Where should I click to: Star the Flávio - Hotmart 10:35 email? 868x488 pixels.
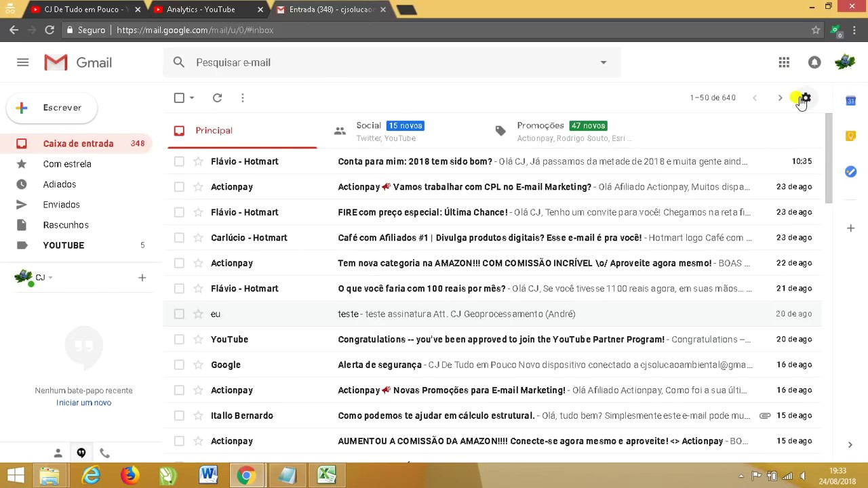point(198,161)
